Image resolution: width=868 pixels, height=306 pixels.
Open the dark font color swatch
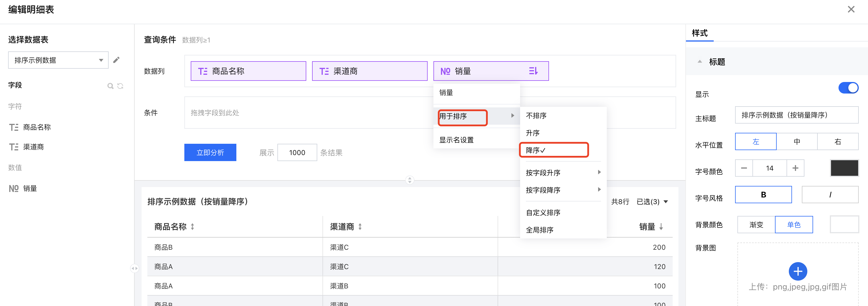[844, 168]
